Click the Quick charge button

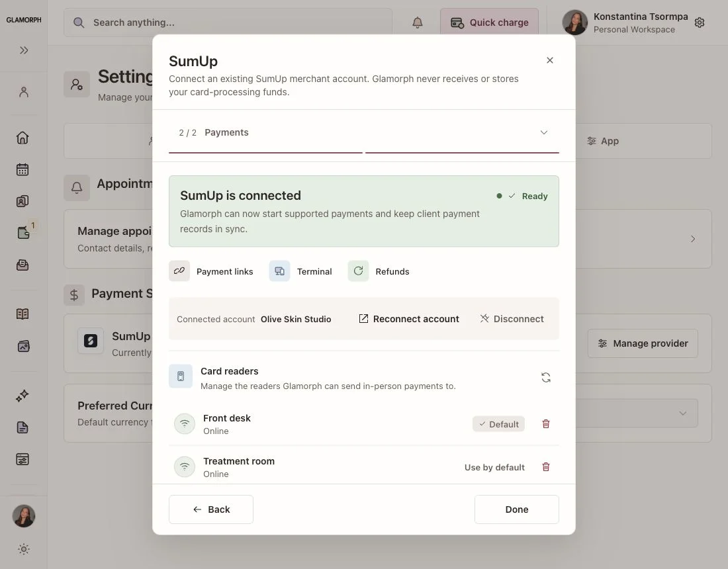pos(489,22)
